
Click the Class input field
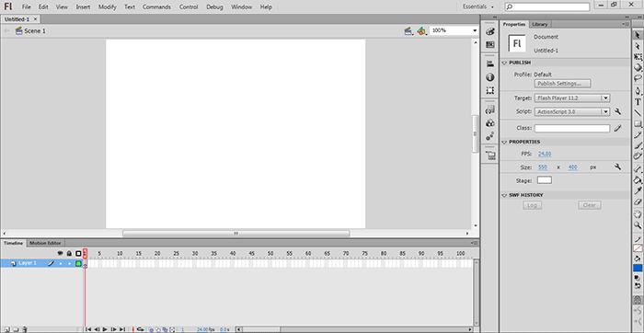572,128
